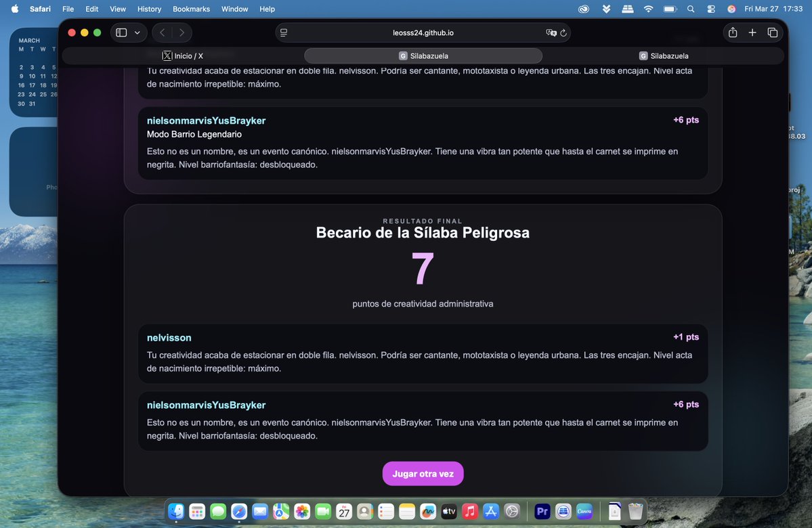The image size is (812, 528).
Task: Open App Store in the Dock
Action: [x=491, y=512]
